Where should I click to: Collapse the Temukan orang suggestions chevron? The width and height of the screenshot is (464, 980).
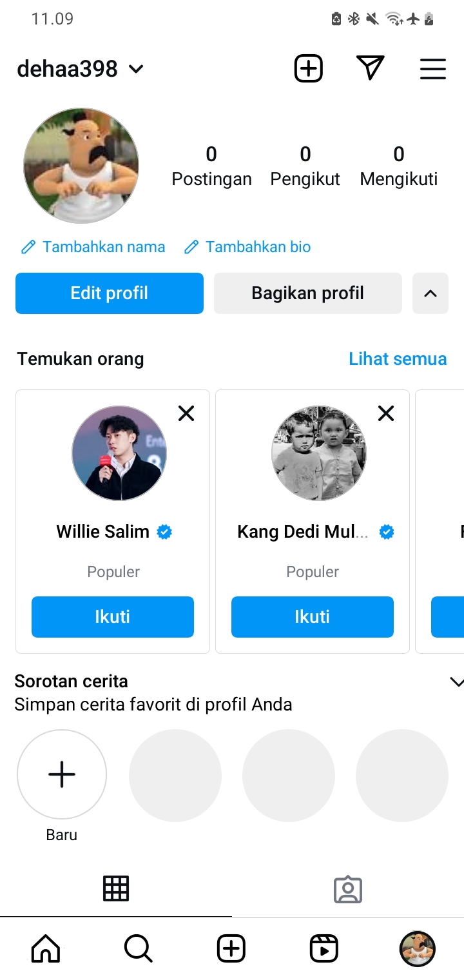(430, 293)
